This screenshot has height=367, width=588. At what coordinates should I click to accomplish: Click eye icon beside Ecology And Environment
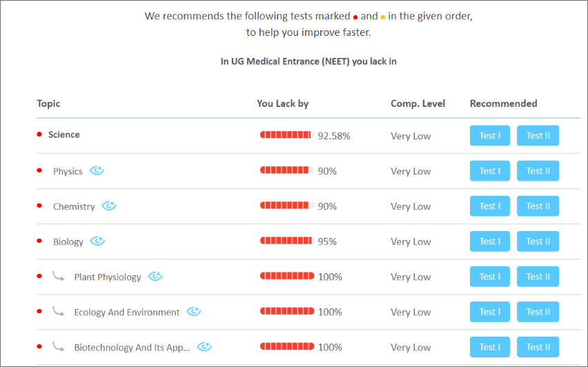click(194, 312)
